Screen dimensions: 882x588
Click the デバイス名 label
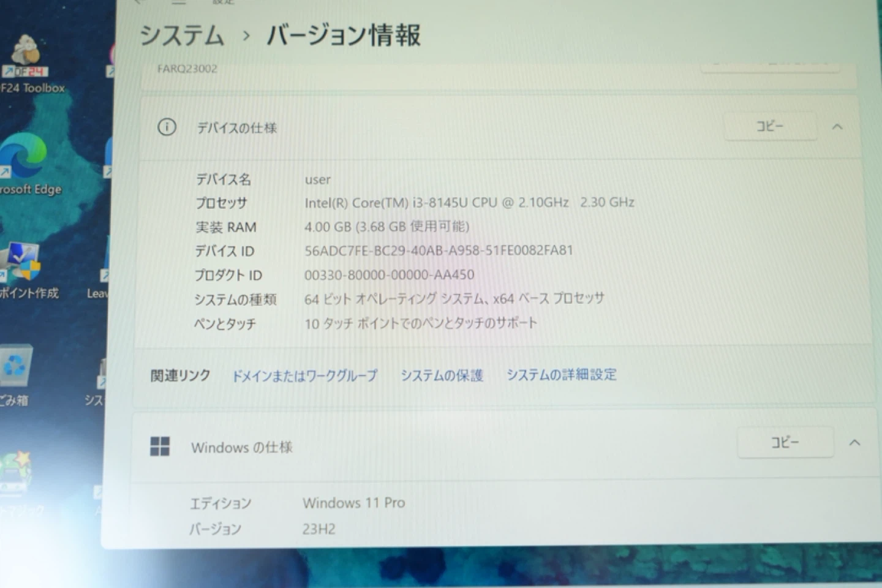point(224,179)
